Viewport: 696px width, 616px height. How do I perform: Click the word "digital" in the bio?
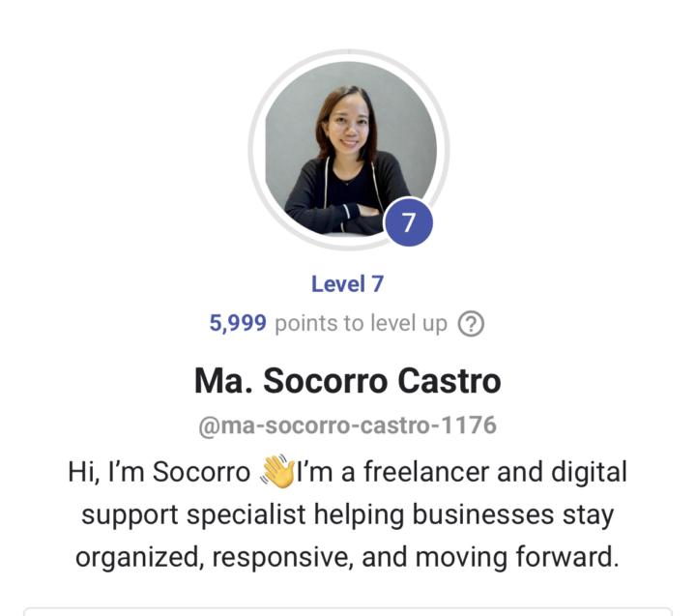[x=589, y=473]
